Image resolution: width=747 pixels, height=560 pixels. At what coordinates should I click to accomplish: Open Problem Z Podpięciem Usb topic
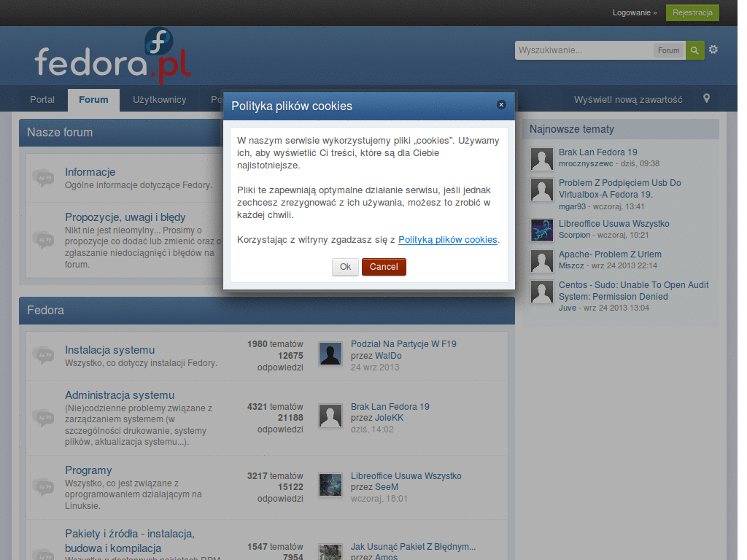pos(619,189)
